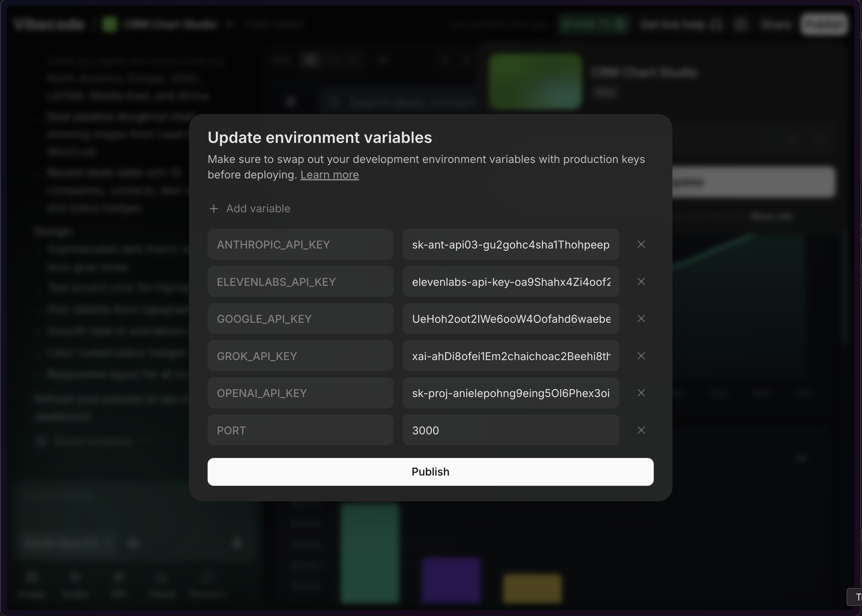862x616 pixels.
Task: Focus the xai- value field
Action: click(510, 356)
